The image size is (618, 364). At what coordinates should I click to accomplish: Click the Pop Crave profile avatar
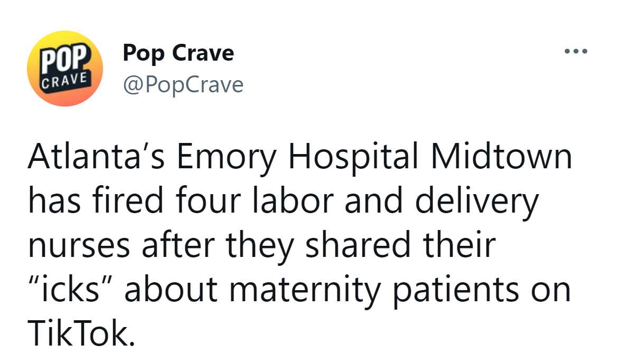(65, 69)
